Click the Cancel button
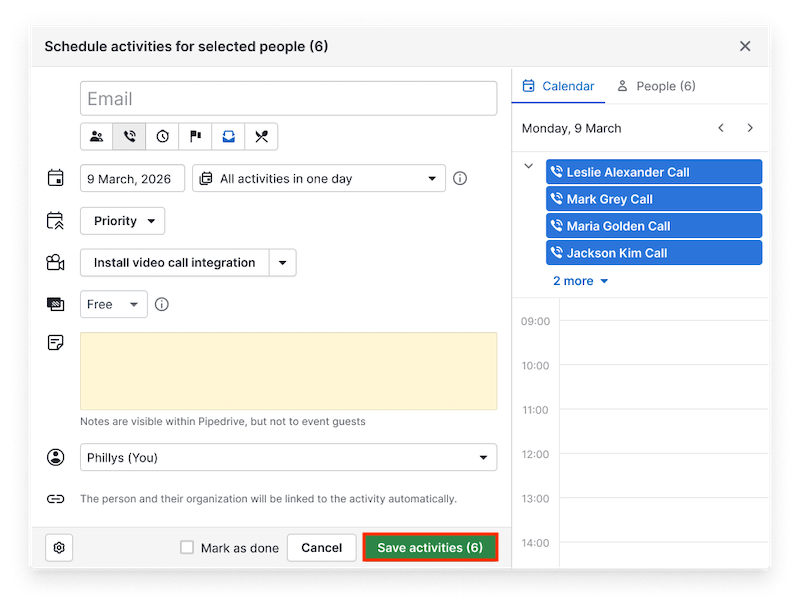This screenshot has width=800, height=605. pyautogui.click(x=322, y=548)
